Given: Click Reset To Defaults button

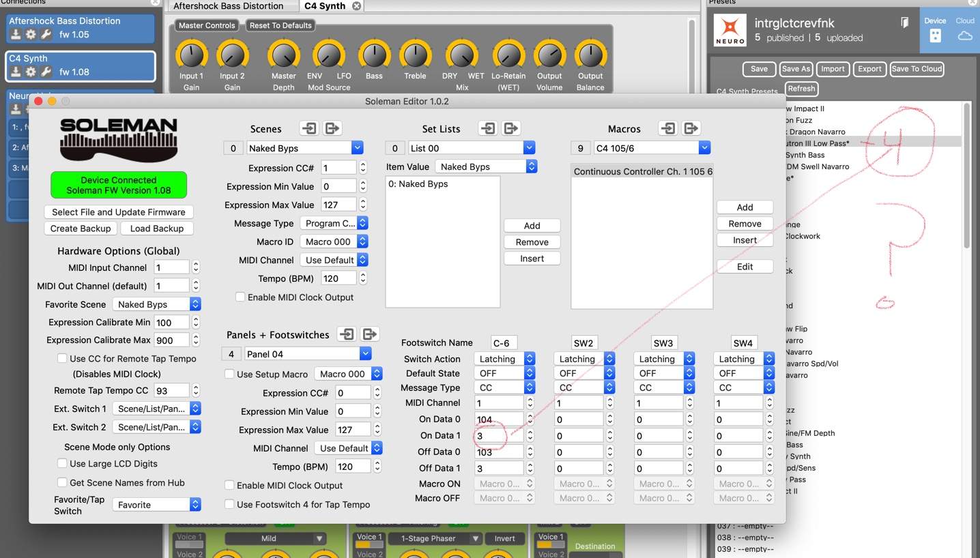Looking at the screenshot, I should click(280, 25).
